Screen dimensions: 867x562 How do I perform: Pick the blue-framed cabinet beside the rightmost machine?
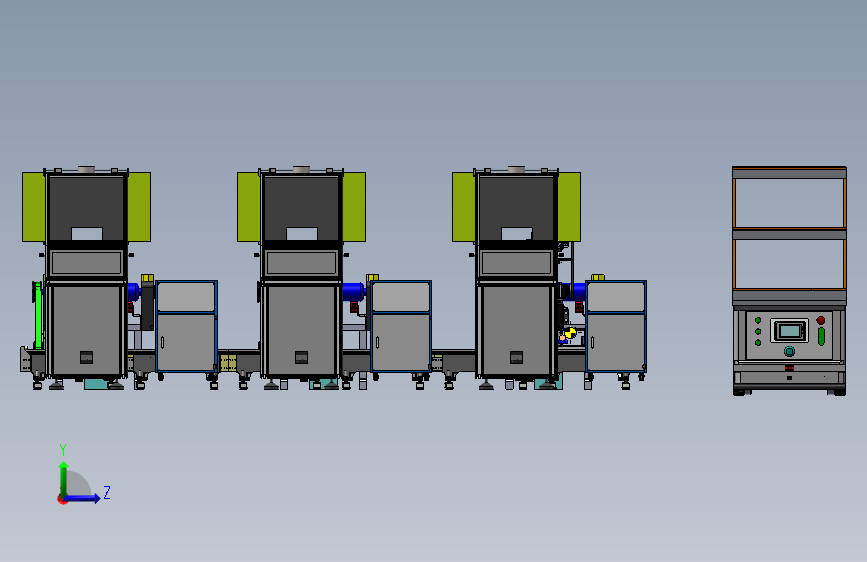point(616,326)
